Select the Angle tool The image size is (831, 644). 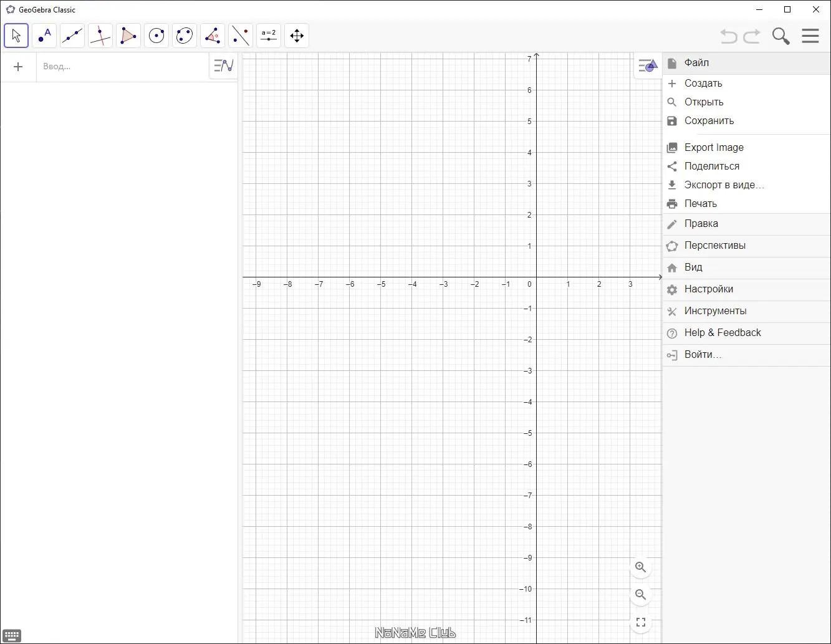point(213,36)
